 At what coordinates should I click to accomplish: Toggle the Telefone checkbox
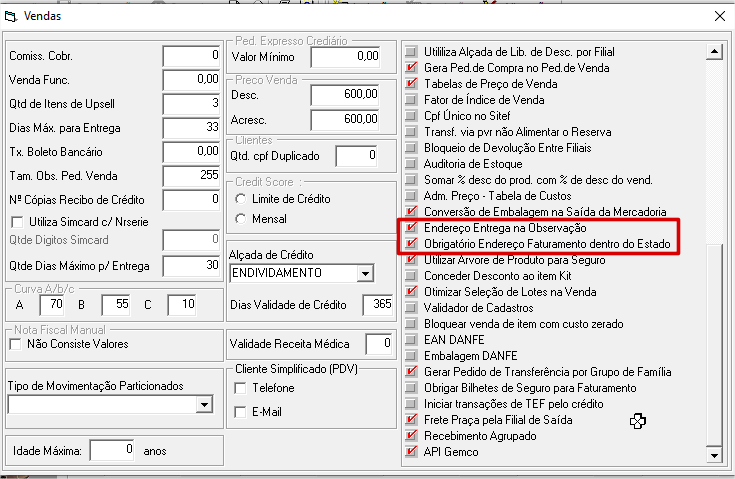click(240, 388)
